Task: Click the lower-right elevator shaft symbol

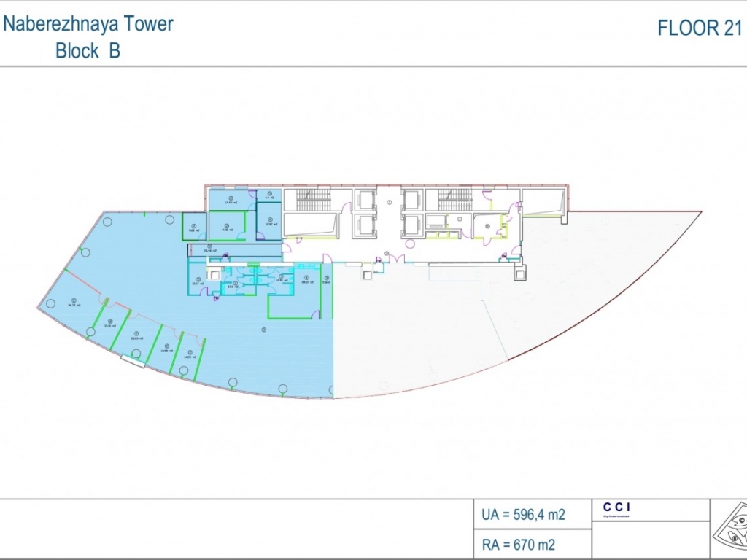Action: tap(411, 225)
